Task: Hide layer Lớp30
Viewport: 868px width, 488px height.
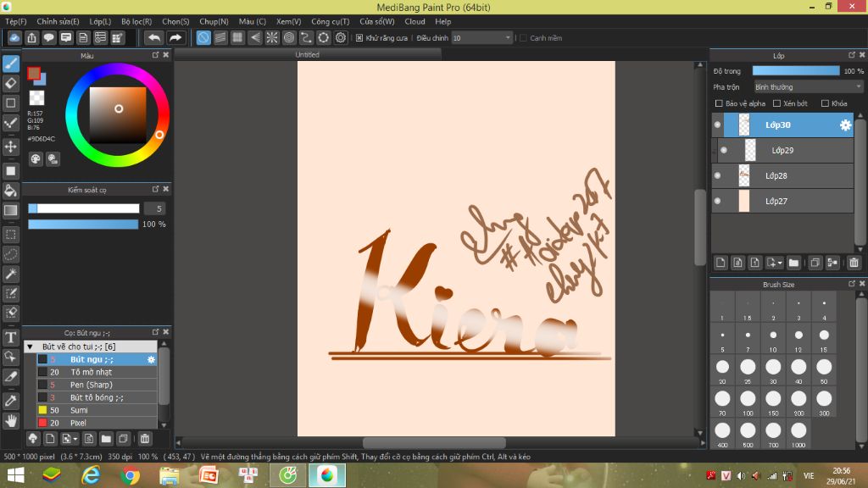Action: coord(717,125)
